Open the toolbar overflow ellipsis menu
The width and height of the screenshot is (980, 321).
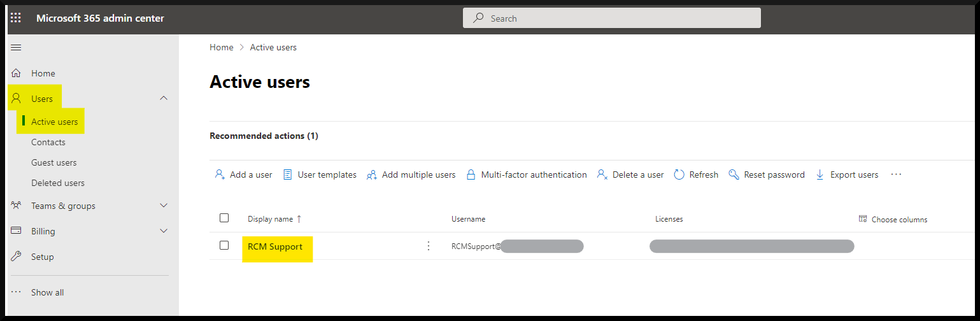897,174
